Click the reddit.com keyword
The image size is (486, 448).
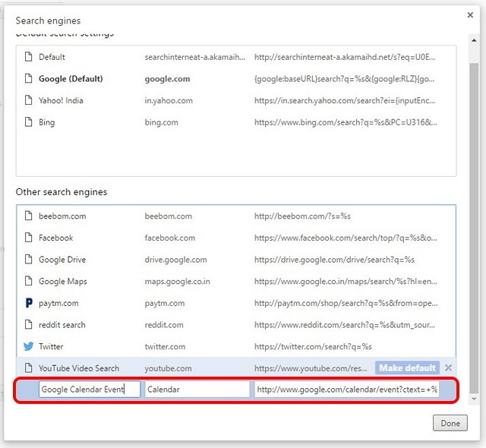pos(164,325)
